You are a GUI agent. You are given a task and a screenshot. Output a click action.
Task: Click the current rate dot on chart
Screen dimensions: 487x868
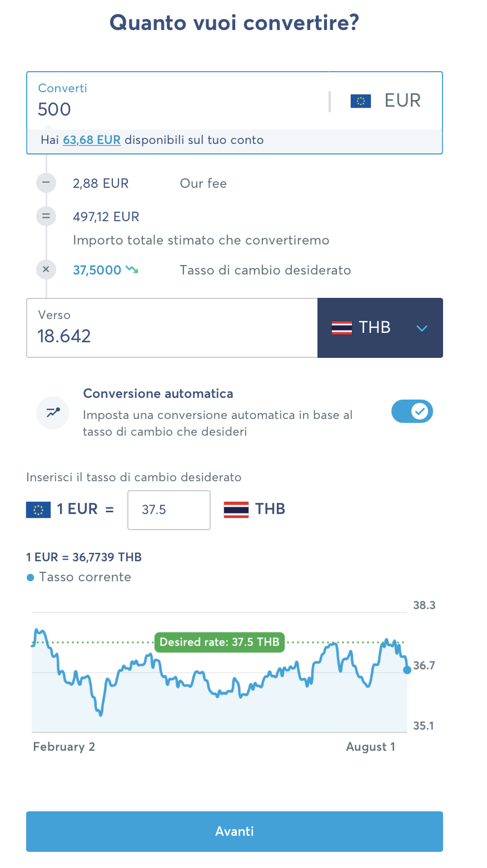(408, 670)
